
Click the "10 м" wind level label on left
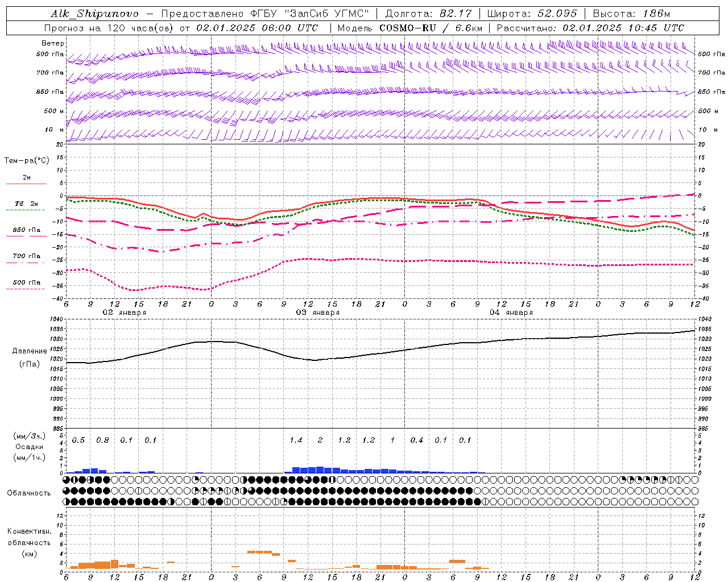[x=55, y=130]
